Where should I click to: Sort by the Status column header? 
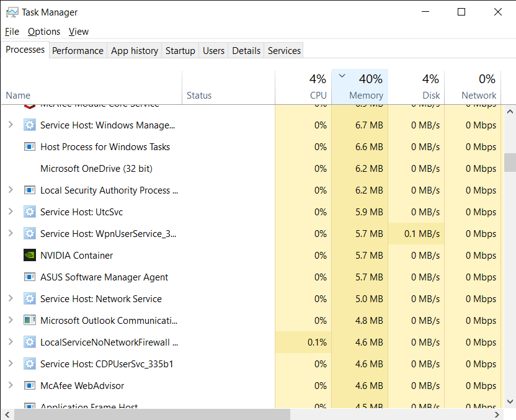coord(228,87)
